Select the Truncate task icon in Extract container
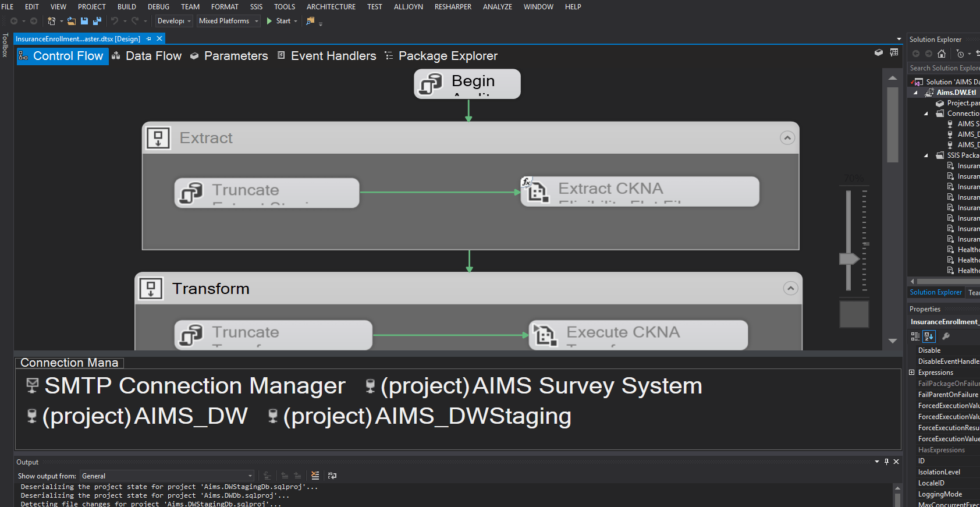Image resolution: width=980 pixels, height=507 pixels. (x=191, y=193)
